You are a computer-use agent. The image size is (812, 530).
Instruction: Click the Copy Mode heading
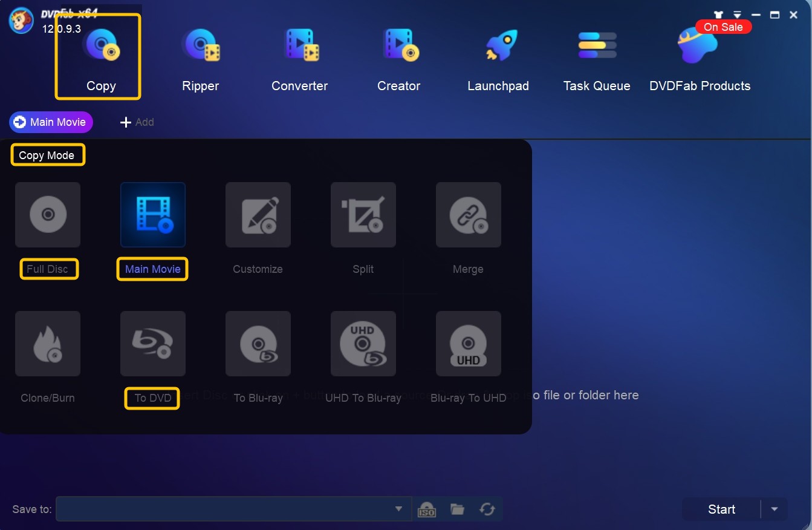pyautogui.click(x=47, y=155)
